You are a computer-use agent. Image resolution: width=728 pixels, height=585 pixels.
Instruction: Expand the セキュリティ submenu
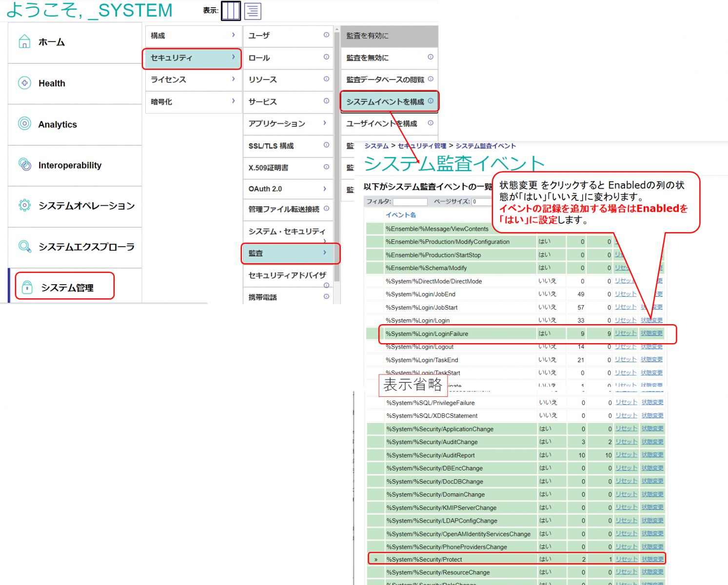pyautogui.click(x=234, y=58)
